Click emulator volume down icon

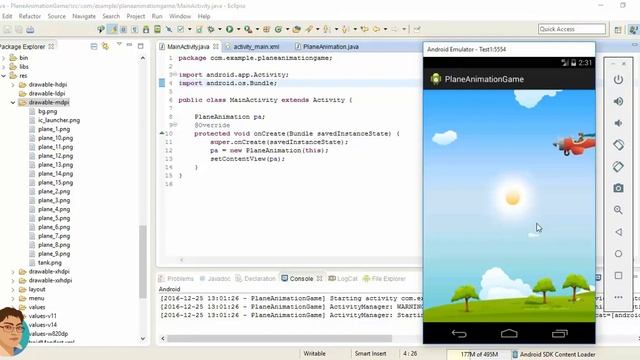(x=618, y=123)
